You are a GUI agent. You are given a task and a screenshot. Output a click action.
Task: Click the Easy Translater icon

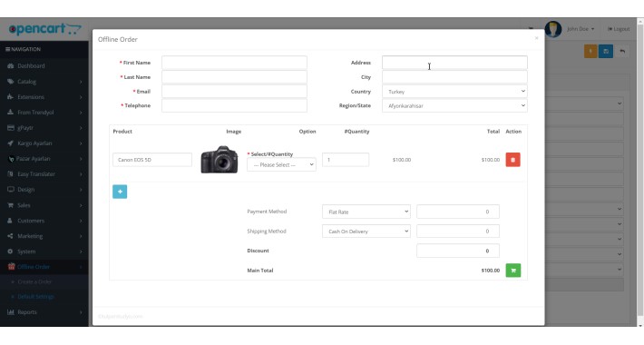point(10,174)
